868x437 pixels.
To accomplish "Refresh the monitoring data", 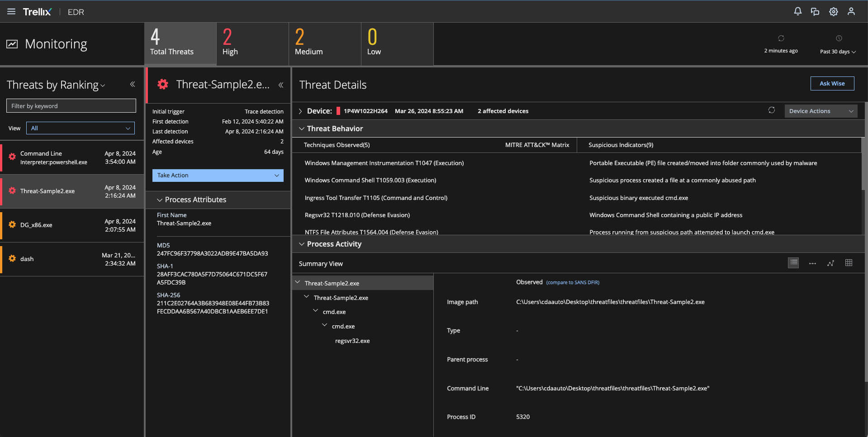I will [x=781, y=38].
